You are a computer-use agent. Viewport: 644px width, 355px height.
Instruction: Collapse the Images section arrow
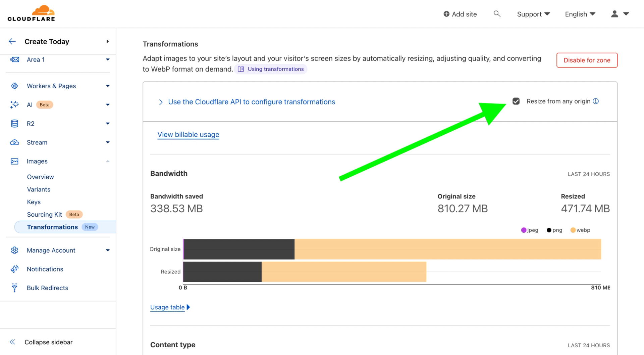coord(108,161)
